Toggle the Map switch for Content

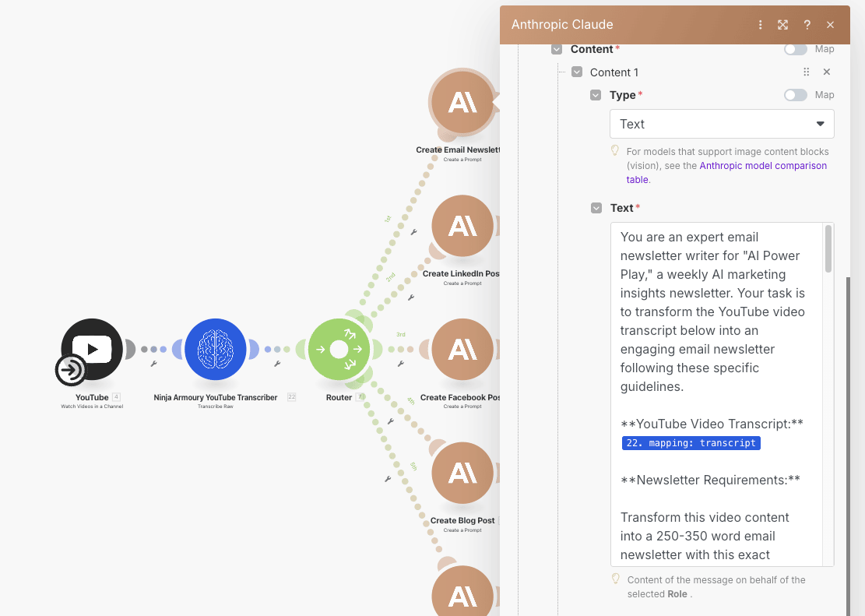796,49
